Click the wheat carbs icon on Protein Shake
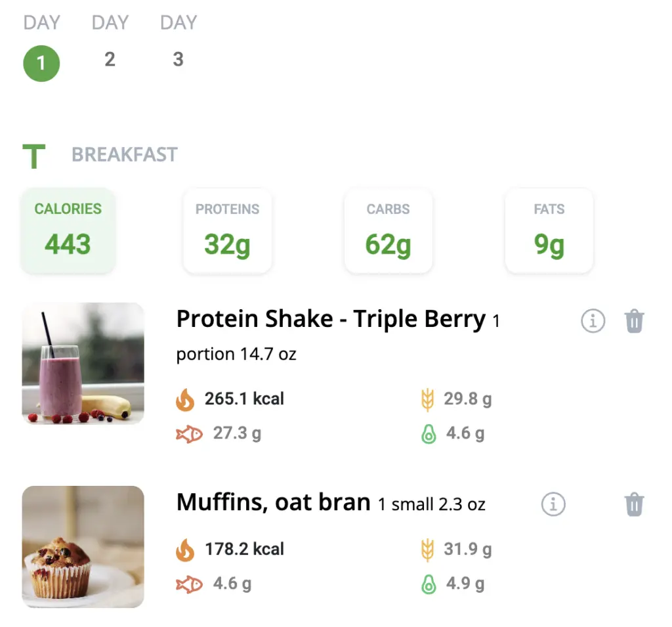Screen dimensions: 672x627 pyautogui.click(x=429, y=399)
